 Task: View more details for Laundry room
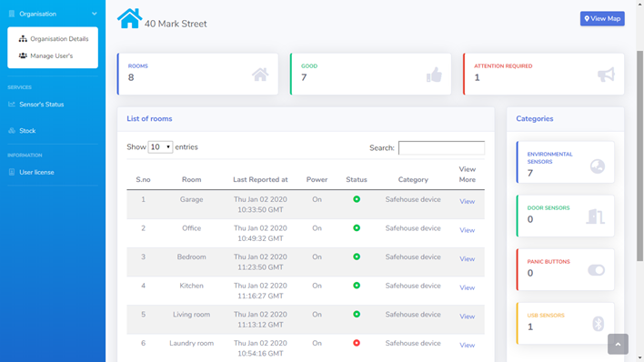pyautogui.click(x=467, y=345)
